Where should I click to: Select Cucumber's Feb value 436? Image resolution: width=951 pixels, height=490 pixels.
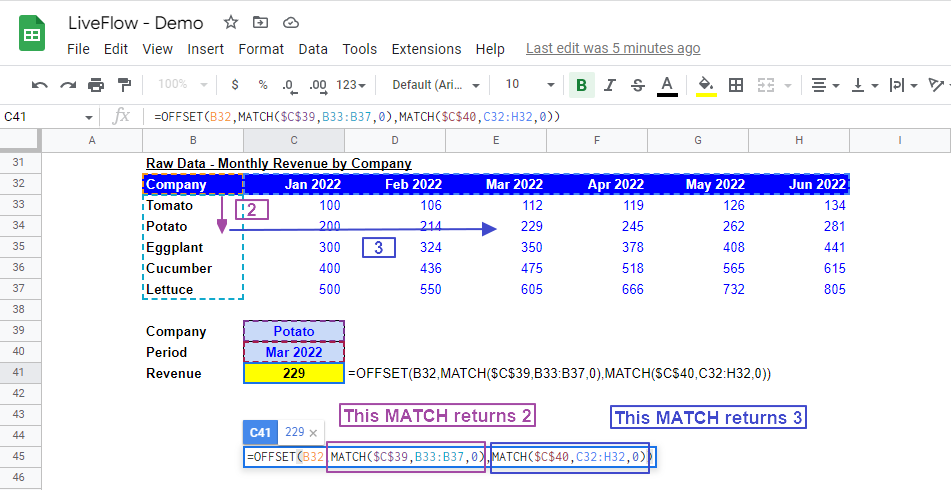pyautogui.click(x=395, y=268)
